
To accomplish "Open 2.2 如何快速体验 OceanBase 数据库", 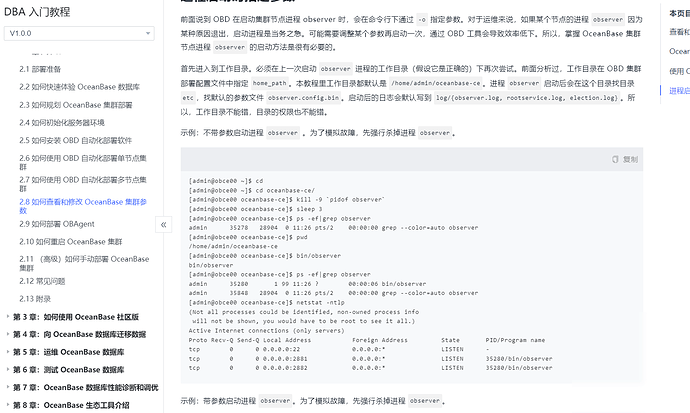I will 80,87.
